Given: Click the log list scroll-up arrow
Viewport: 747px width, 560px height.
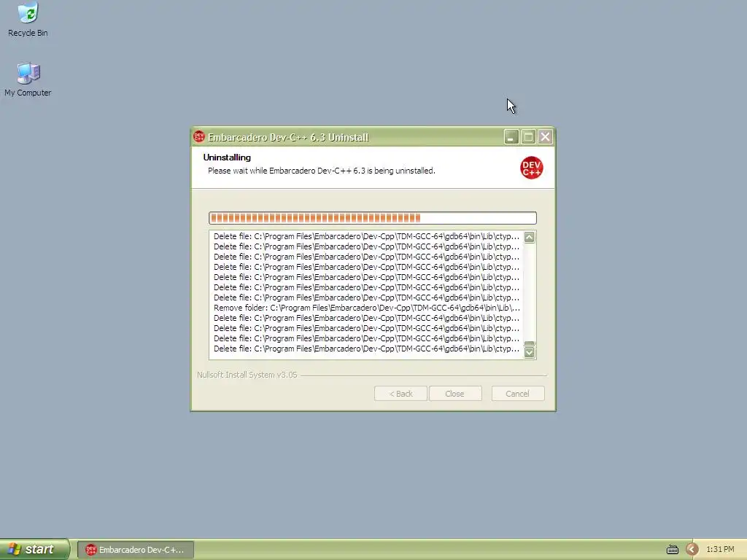Looking at the screenshot, I should point(530,237).
